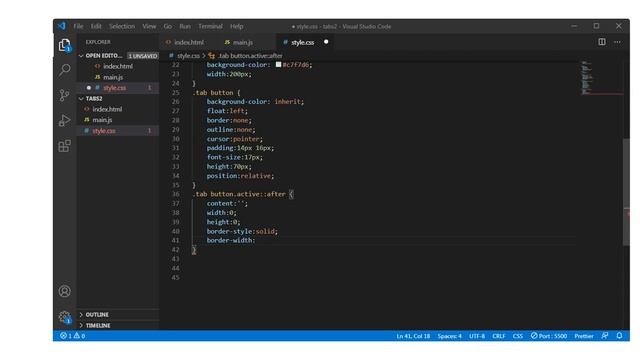Click the unsaved dot on style.css tab
Screen dimensions: 640x360
(x=326, y=42)
